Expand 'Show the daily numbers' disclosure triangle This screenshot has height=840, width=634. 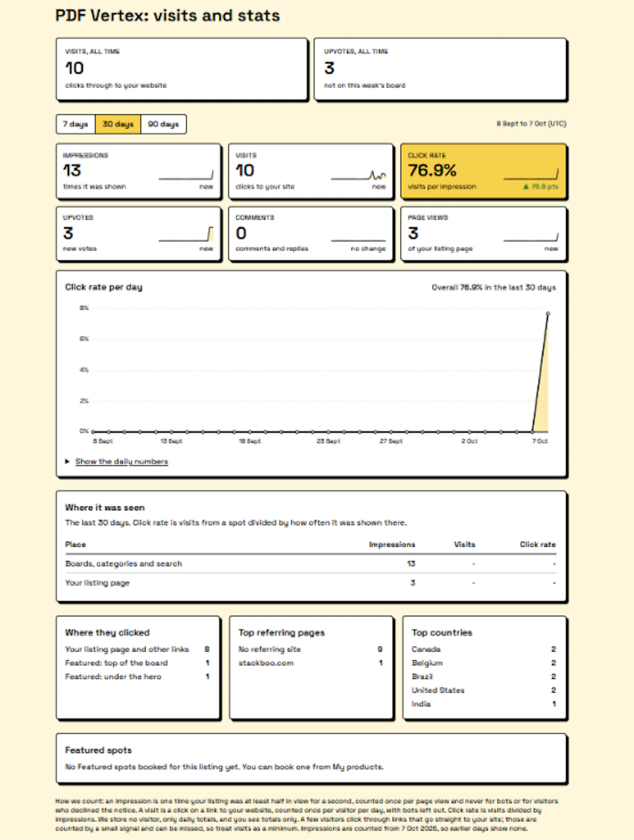tap(67, 461)
